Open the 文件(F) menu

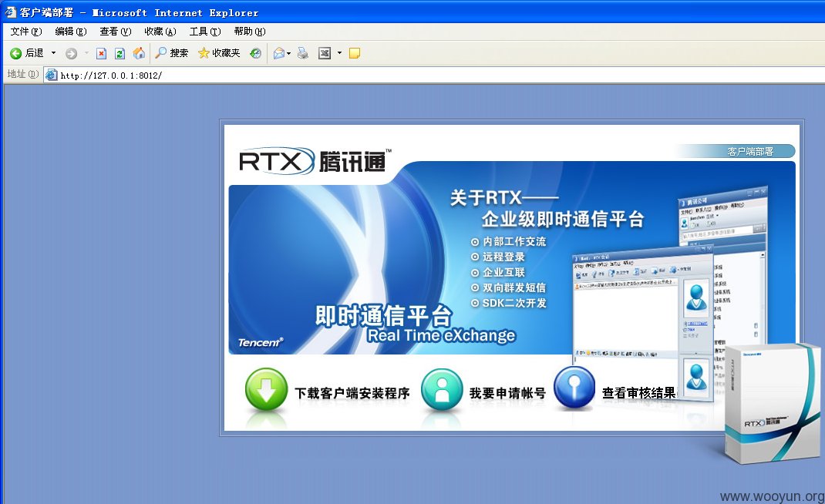25,32
